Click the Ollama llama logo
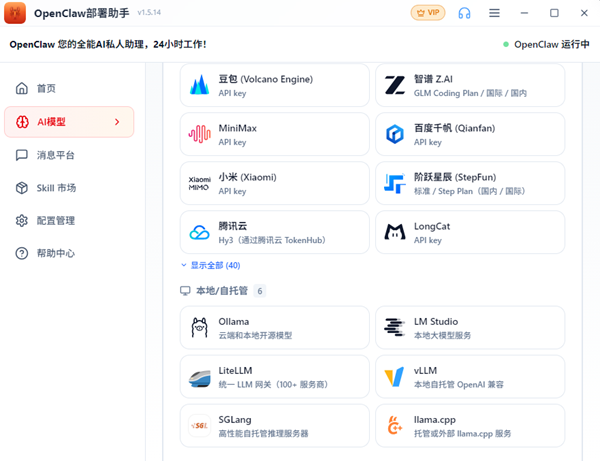 point(199,328)
